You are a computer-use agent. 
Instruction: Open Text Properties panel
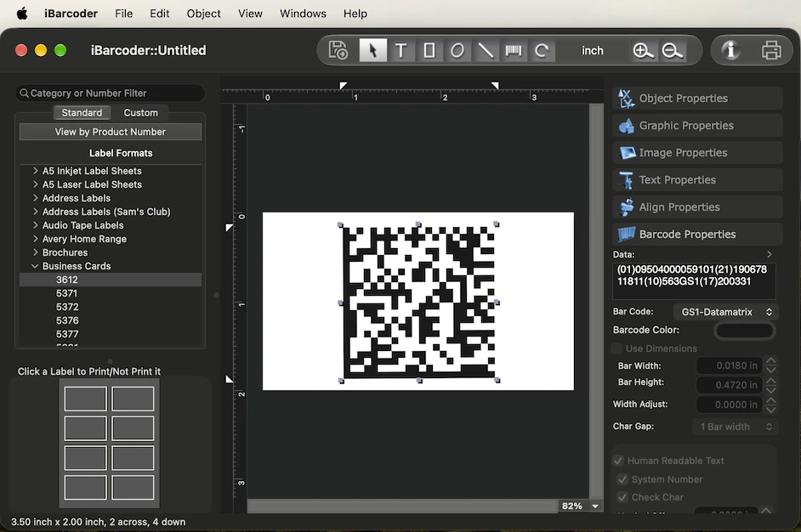coord(697,179)
